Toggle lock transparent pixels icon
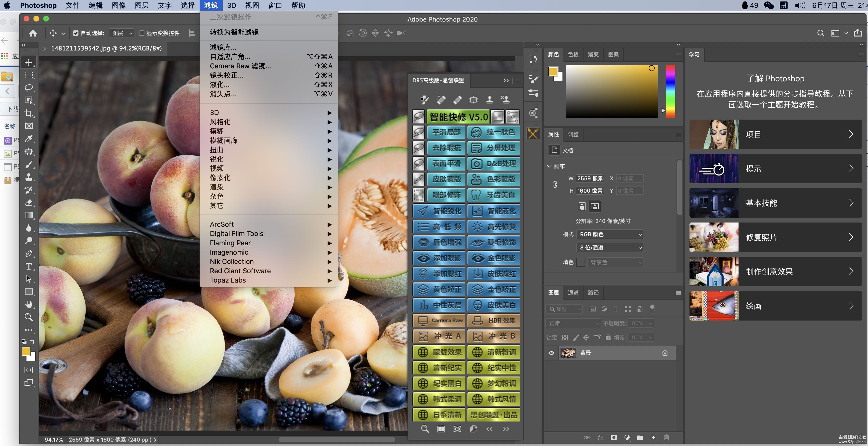The image size is (868, 446). point(565,337)
